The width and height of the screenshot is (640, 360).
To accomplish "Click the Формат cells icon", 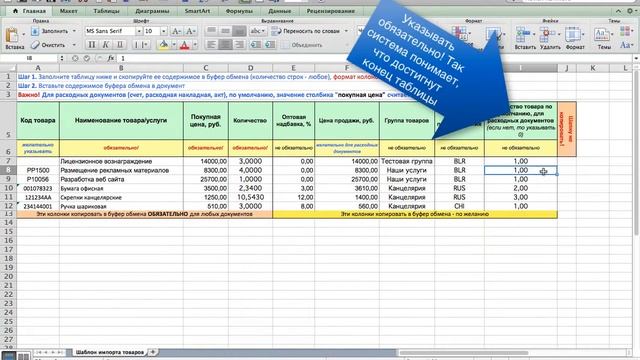I will (x=573, y=34).
